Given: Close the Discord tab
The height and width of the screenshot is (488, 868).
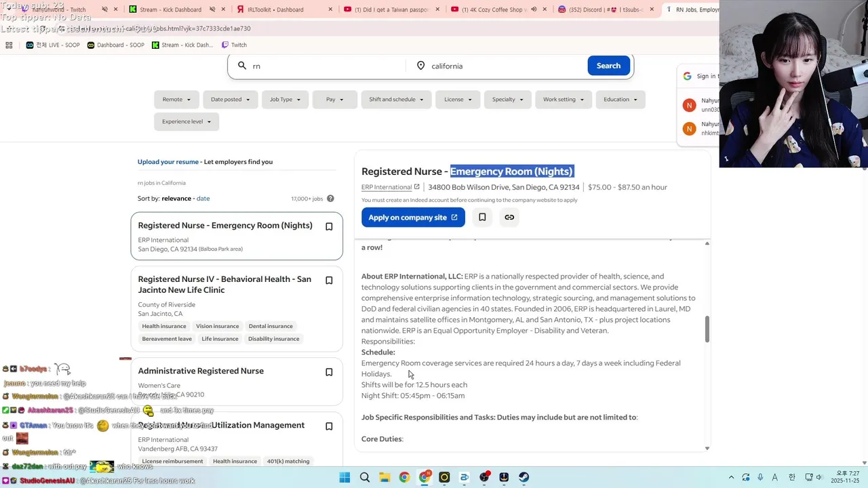Looking at the screenshot, I should click(x=652, y=9).
